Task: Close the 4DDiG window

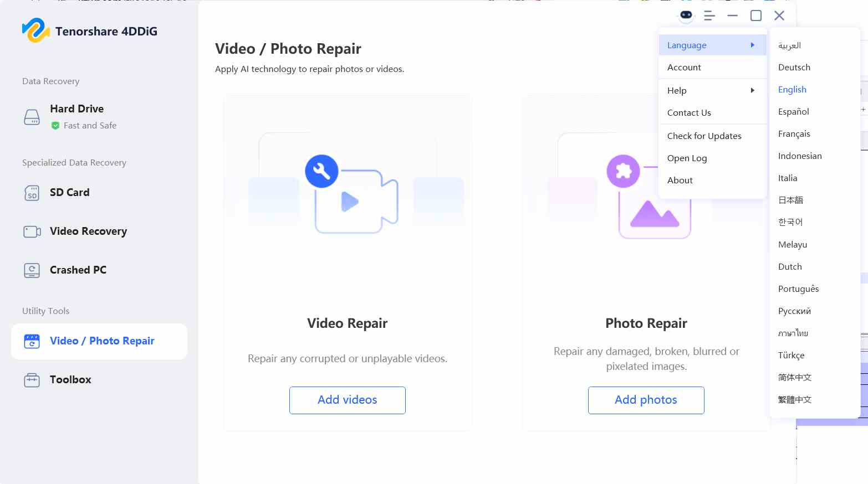Action: click(x=779, y=16)
